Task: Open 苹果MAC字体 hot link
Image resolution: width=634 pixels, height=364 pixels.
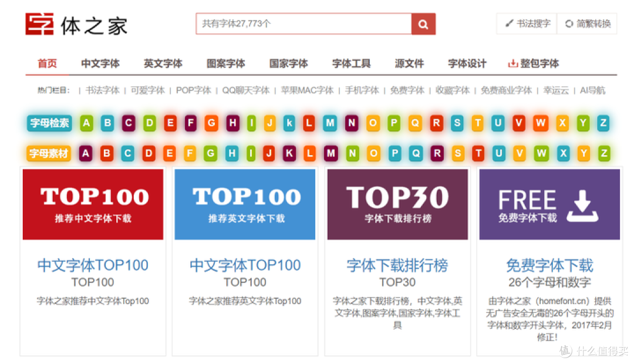Action: [x=307, y=90]
